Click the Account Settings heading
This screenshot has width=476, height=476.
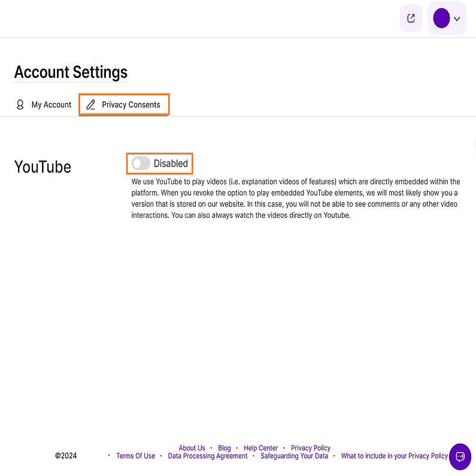[71, 72]
